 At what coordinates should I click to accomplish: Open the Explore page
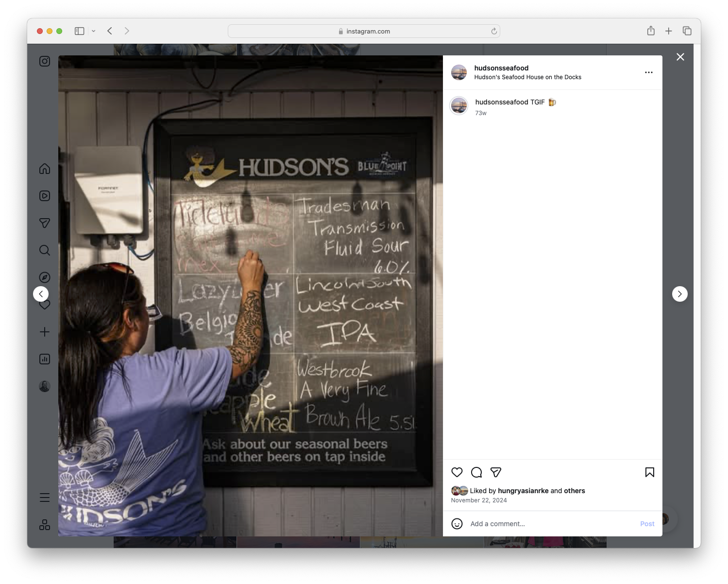(x=44, y=277)
